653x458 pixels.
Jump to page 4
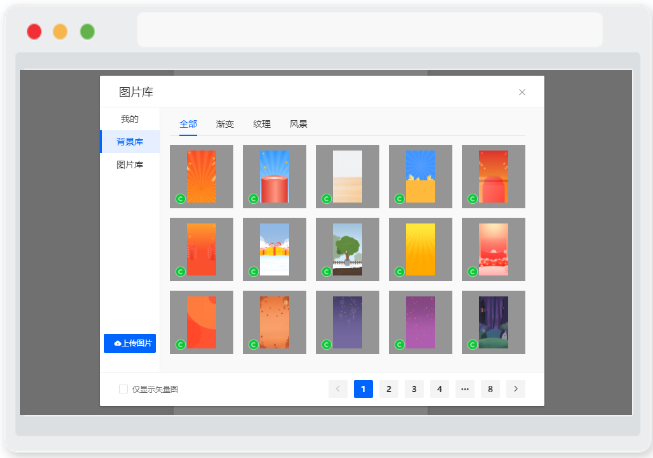click(439, 389)
